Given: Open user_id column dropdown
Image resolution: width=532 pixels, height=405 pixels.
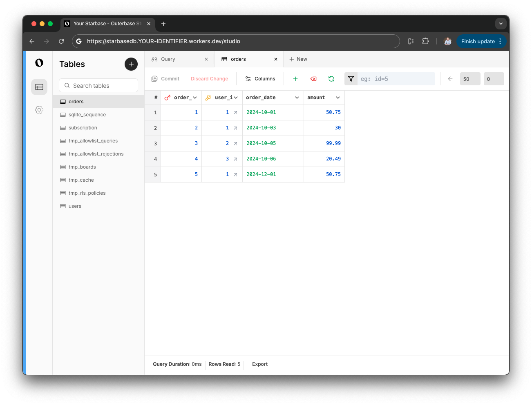Looking at the screenshot, I should pos(236,98).
